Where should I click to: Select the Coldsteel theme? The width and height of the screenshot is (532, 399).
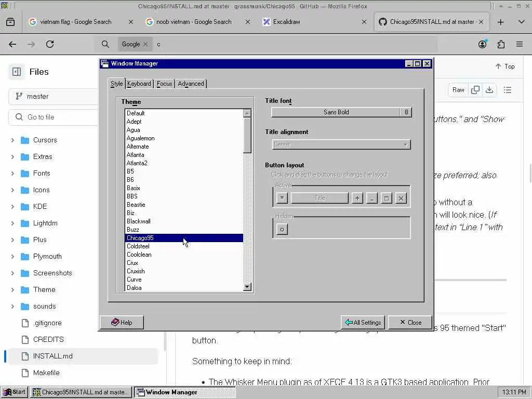tap(184, 246)
